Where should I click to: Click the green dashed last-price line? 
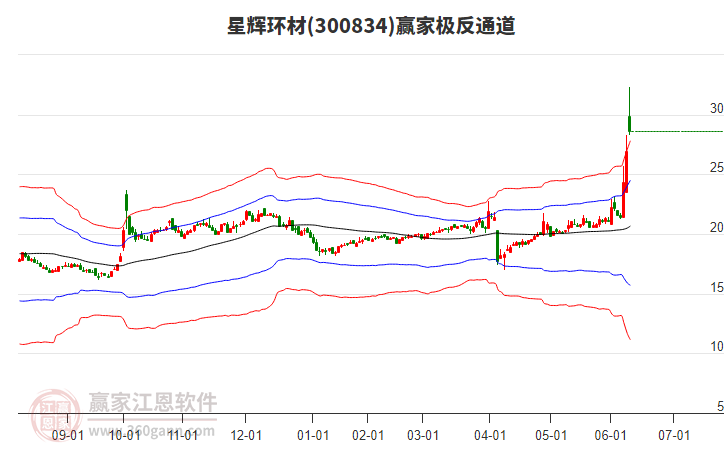678,131
